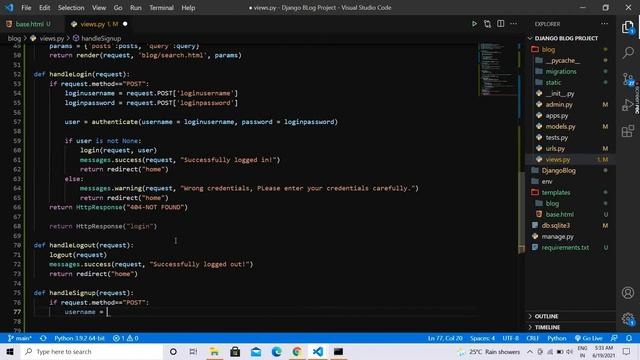Open the Manage gear icon

628,319
